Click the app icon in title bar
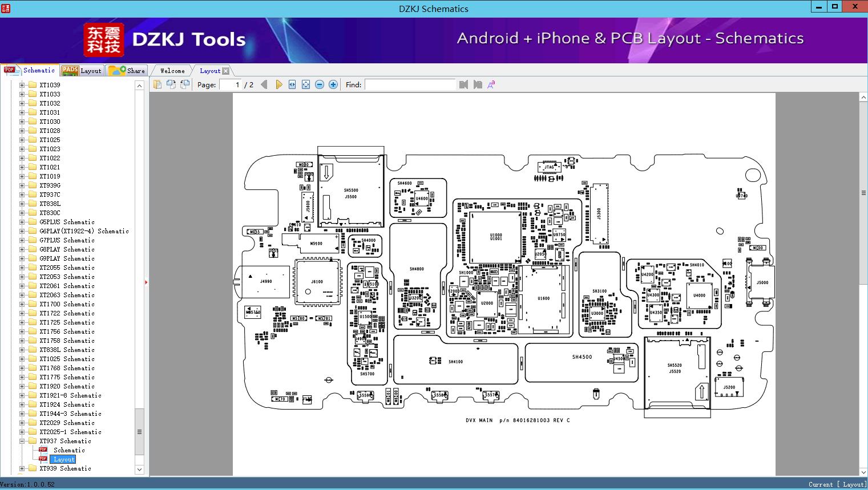Image resolution: width=868 pixels, height=490 pixels. point(6,9)
